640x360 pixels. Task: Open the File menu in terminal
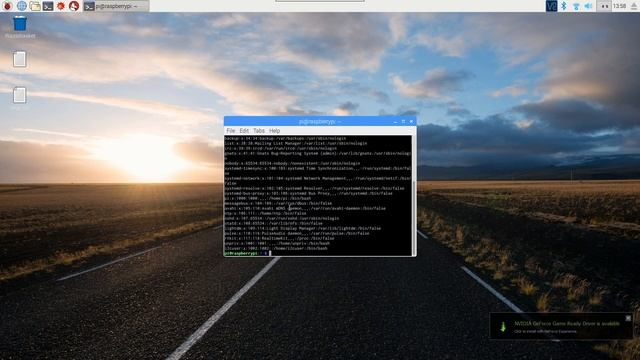(231, 131)
